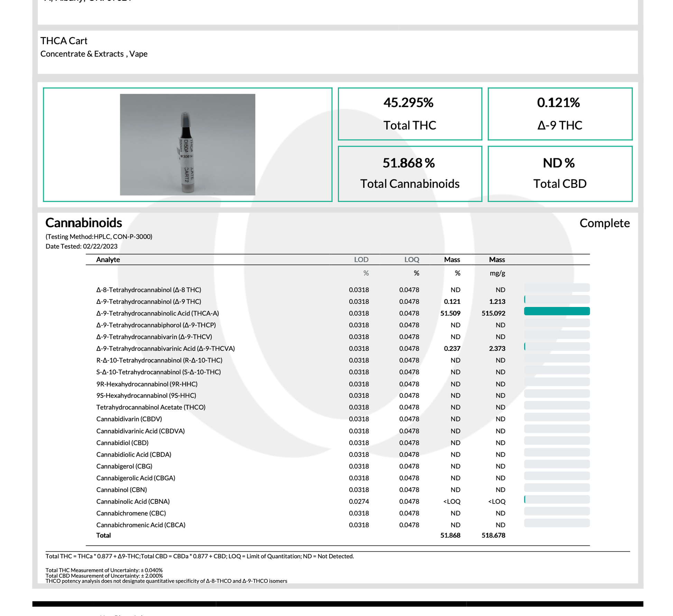Screen dimensions: 673x616
Task: Click the Cannabidiol (CBD) analyte row
Action: click(122, 442)
